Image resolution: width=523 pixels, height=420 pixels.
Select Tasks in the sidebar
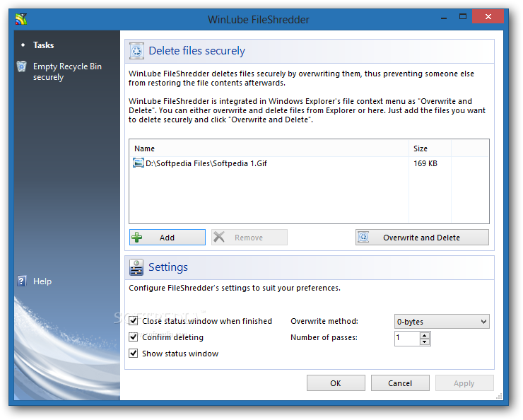tap(43, 45)
